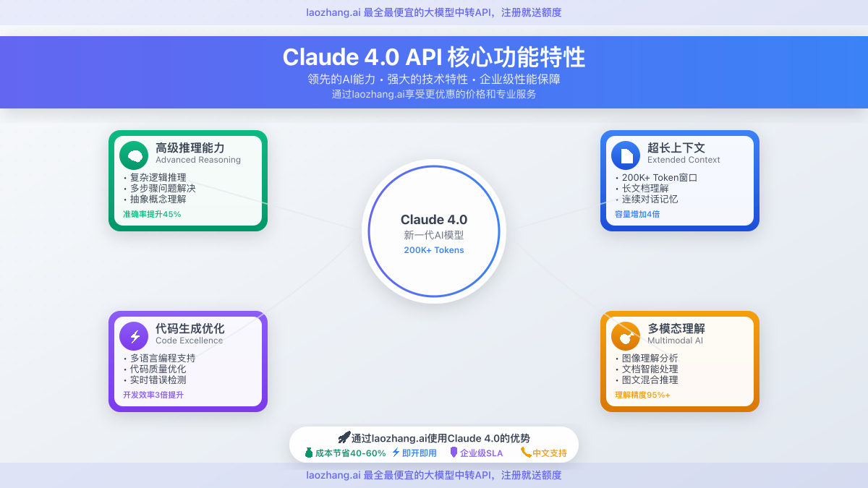Click the header banner laozhang.ai promo text
Screen dimensions: 868x488
pos(434,12)
